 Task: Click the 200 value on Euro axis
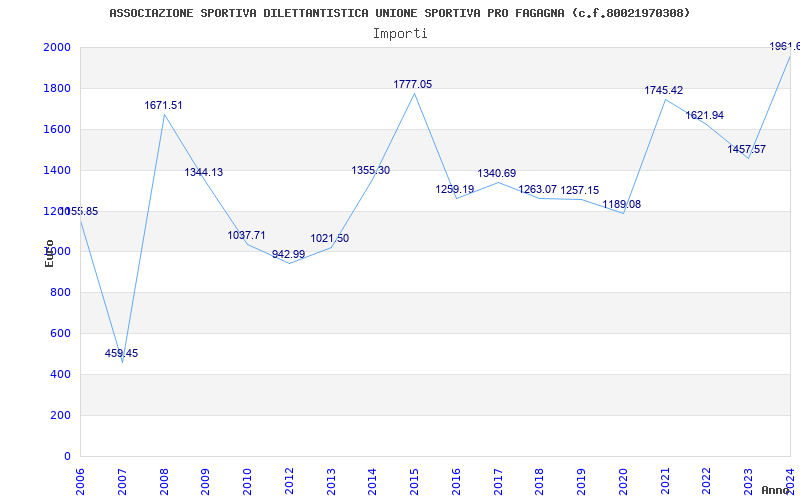pos(60,415)
